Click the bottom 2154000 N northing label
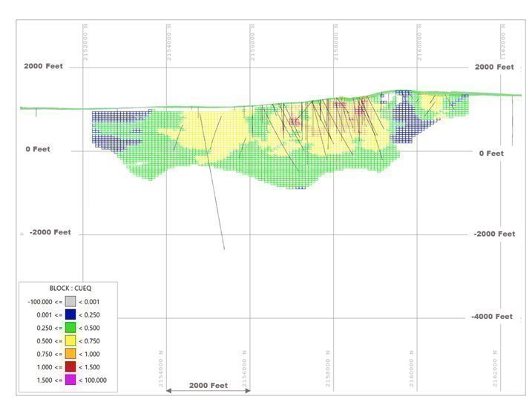Screen dimensions: 532x402 point(161,366)
